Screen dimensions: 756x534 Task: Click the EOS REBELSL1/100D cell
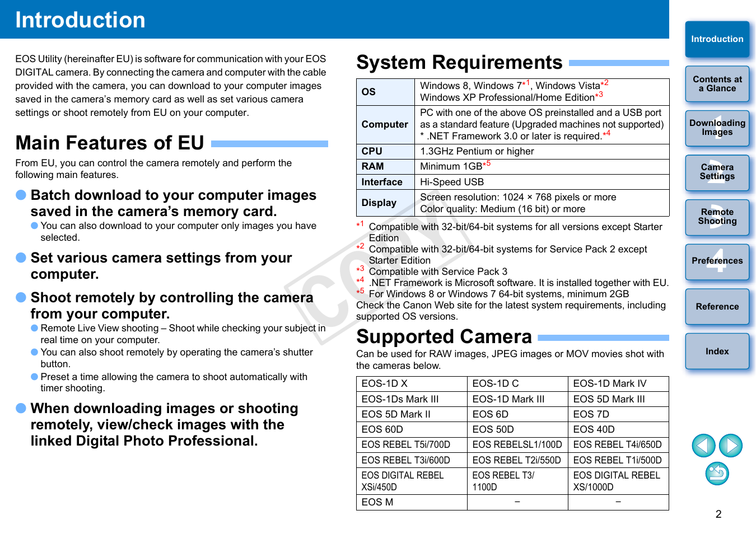(517, 444)
